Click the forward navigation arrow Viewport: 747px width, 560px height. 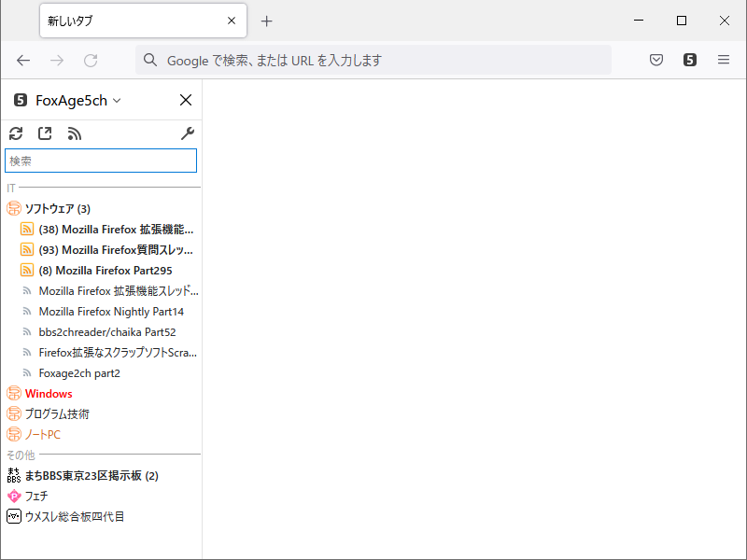click(57, 61)
